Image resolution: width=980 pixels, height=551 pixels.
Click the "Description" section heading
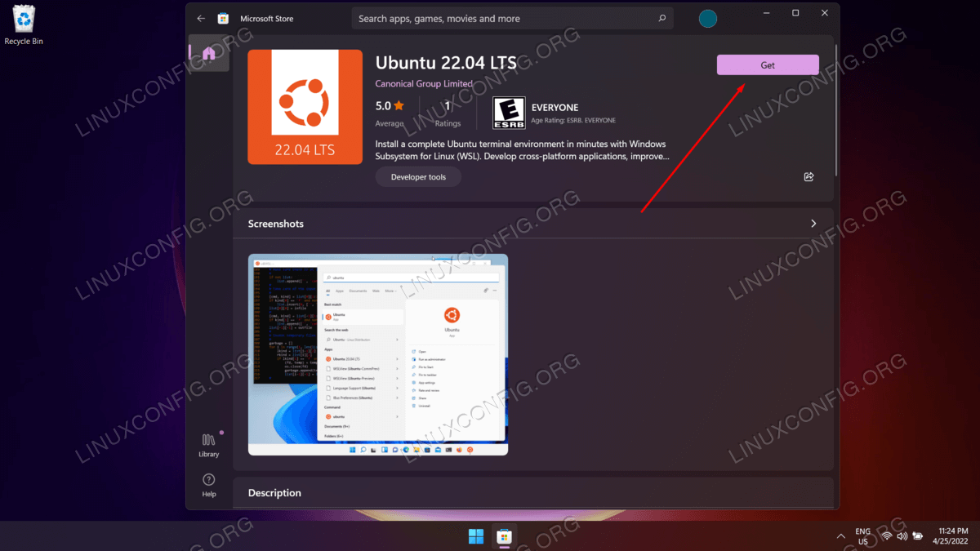(274, 493)
